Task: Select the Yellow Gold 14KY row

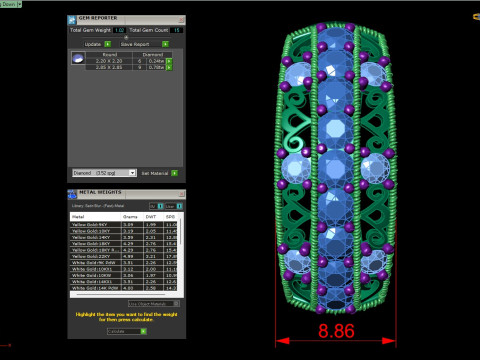Action: tap(124, 237)
